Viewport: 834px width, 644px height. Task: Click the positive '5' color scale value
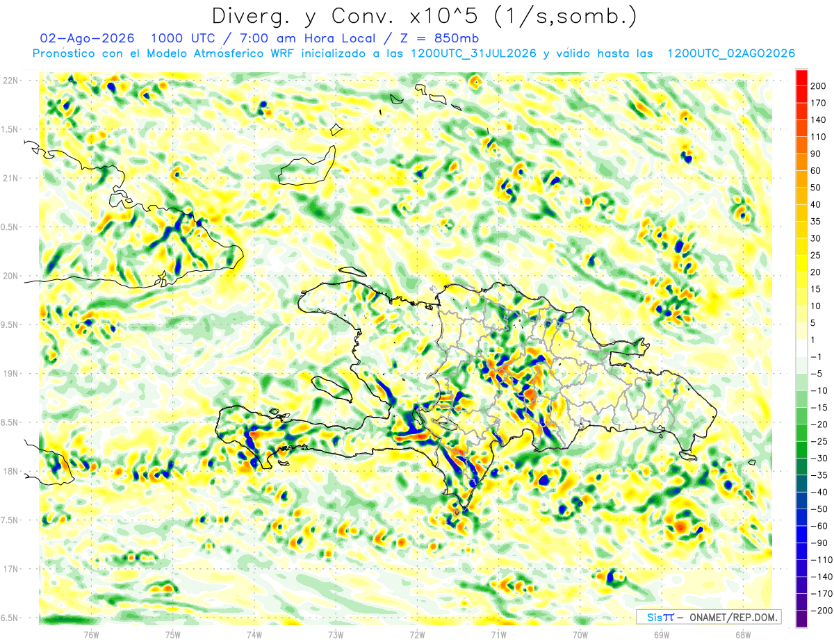coord(815,323)
